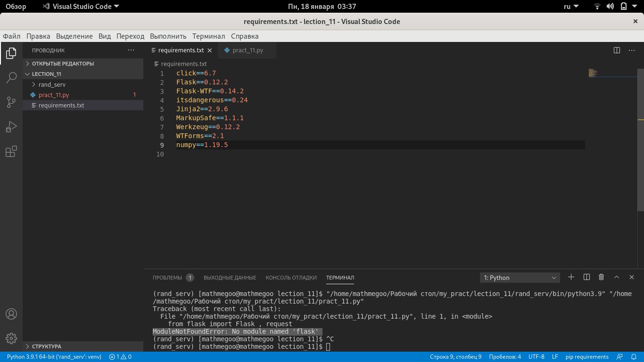
Task: Click the LF line ending status item
Action: [555, 357]
